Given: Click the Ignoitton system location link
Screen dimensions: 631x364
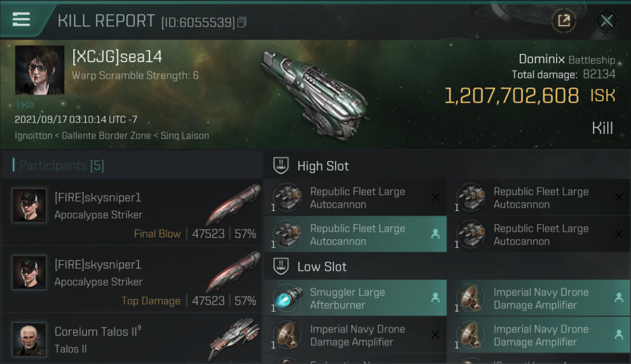Looking at the screenshot, I should coord(33,136).
